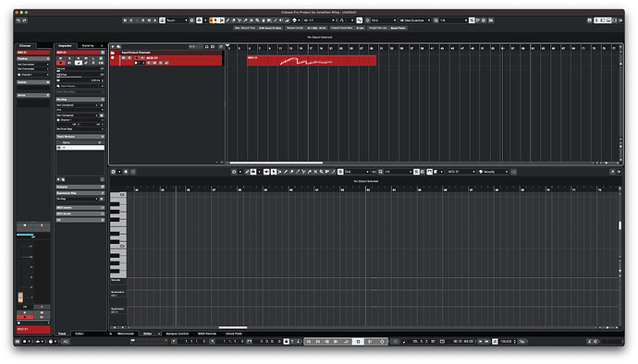Switch to Channel tab in left zone
The image size is (638, 364).
tap(25, 45)
